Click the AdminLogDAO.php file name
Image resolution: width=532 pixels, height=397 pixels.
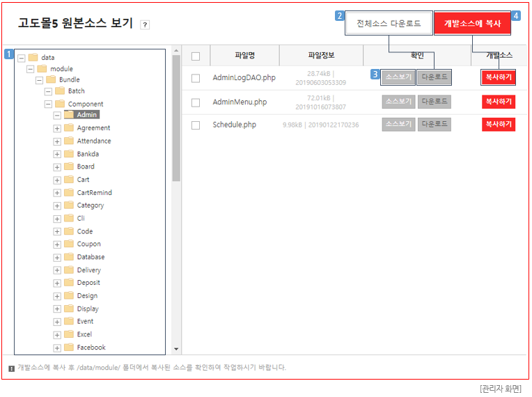244,78
